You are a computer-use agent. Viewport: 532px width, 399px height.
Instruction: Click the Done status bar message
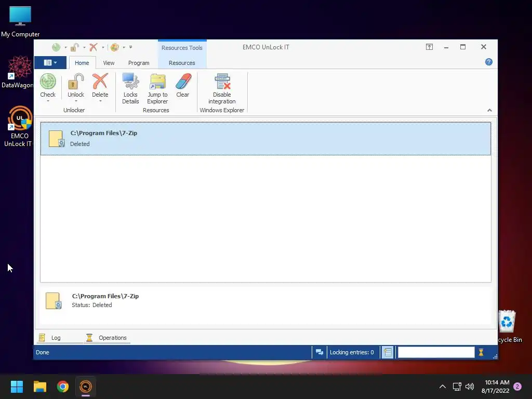pos(43,352)
